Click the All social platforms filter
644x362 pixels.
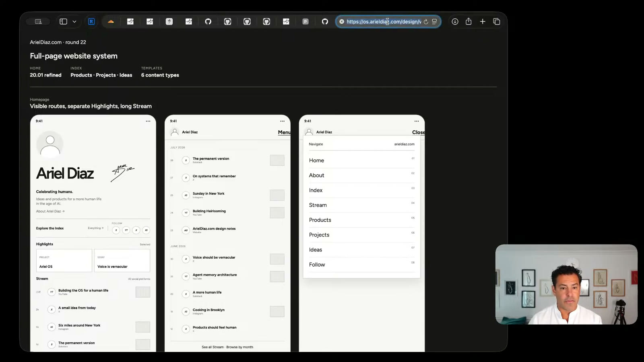[139, 279]
